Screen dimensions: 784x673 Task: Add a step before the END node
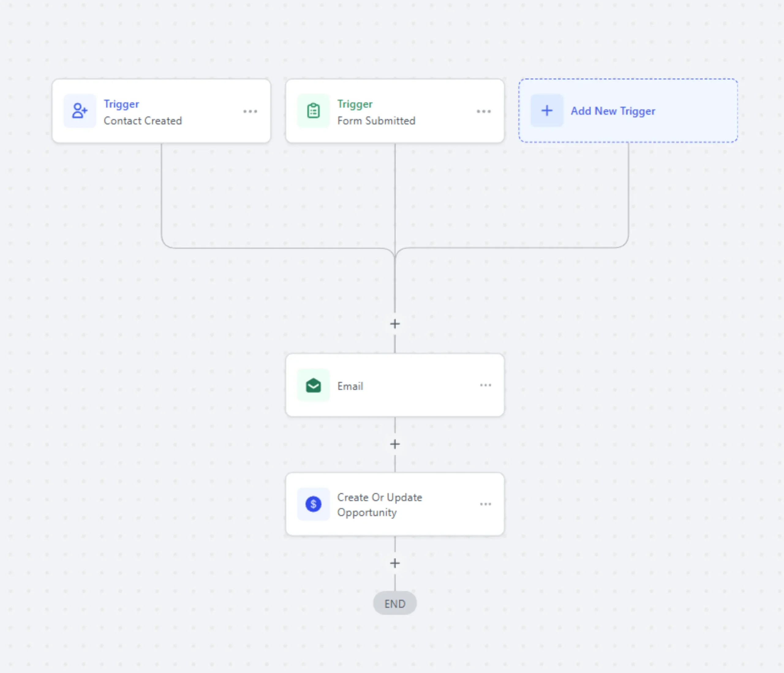click(x=395, y=563)
